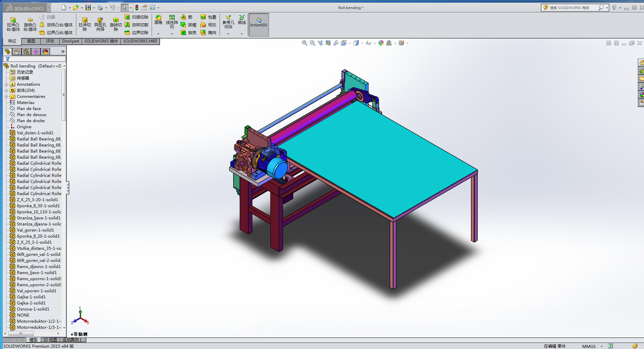
Task: Select the 旋转切除 revolved cut tool
Action: pyautogui.click(x=116, y=25)
